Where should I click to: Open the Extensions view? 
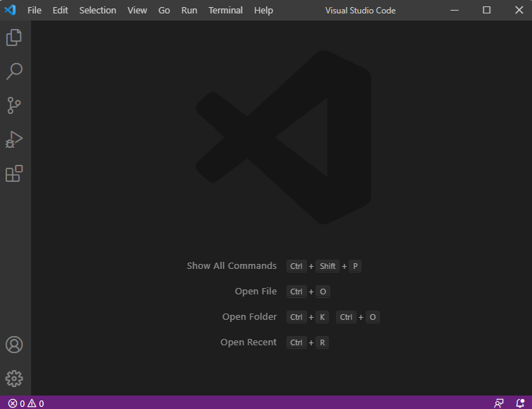14,173
